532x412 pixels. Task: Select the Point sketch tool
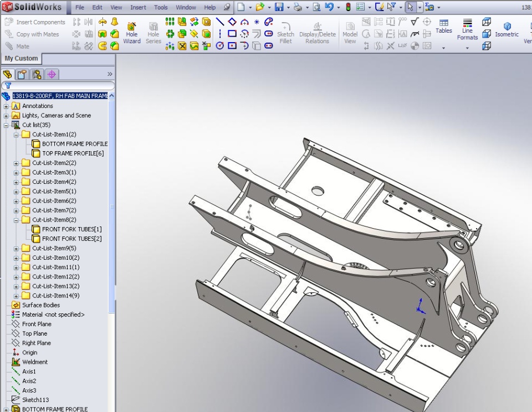(x=257, y=22)
